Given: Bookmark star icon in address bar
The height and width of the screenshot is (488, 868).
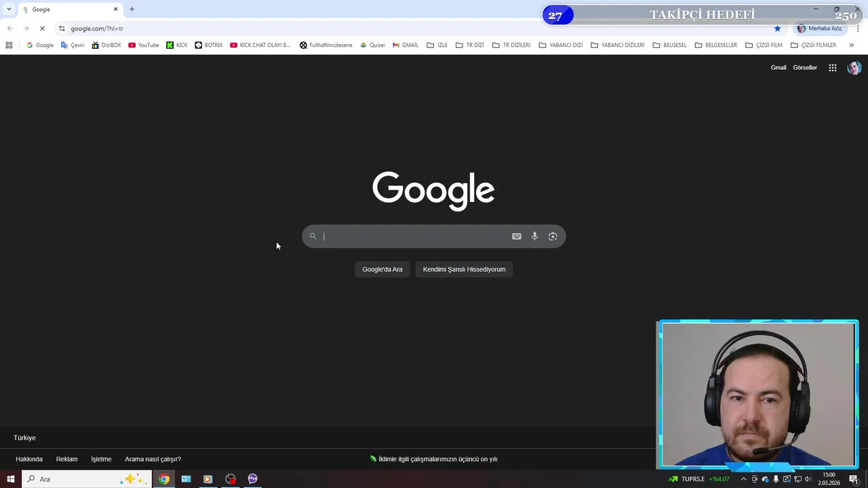Looking at the screenshot, I should point(777,28).
